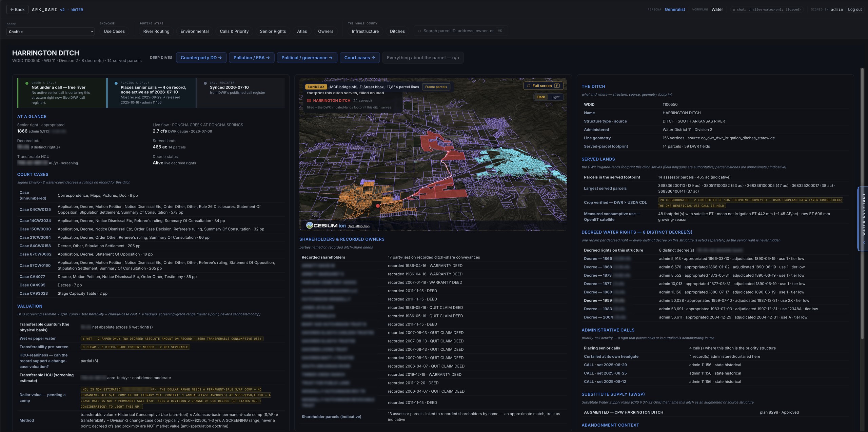Click the page vertical scrollbar
868x432 pixels.
click(x=862, y=203)
